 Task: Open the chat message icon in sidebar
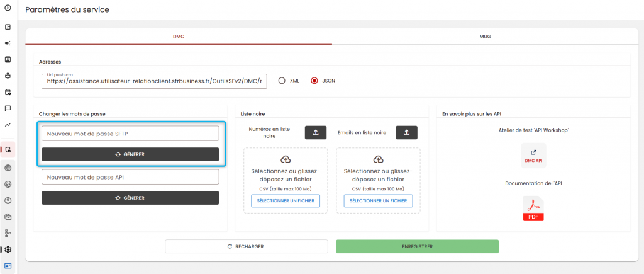coord(8,108)
